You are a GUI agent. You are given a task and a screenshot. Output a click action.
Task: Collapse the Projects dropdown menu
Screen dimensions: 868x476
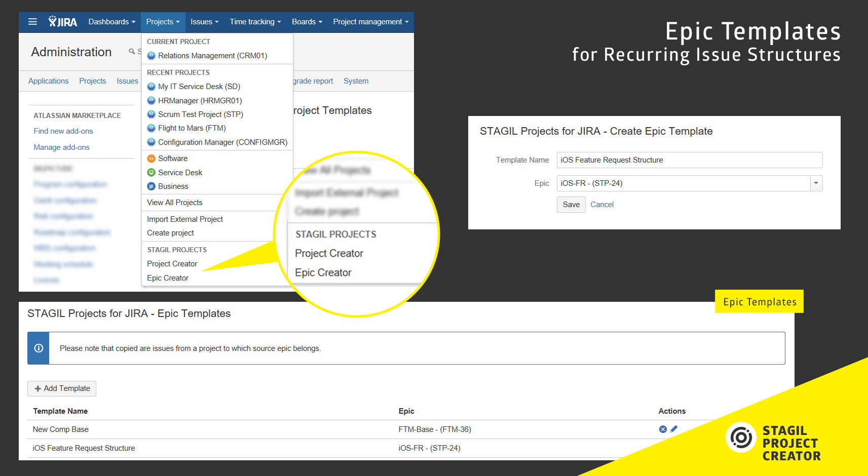(163, 22)
